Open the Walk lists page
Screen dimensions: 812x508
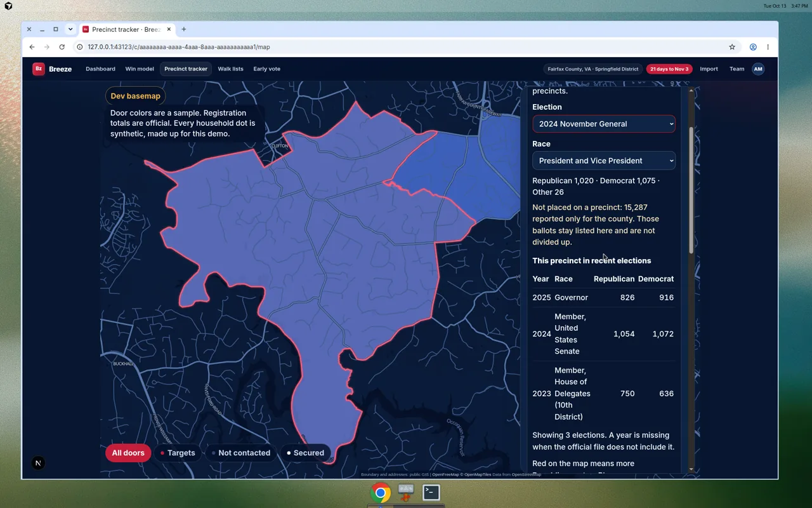[x=230, y=69]
